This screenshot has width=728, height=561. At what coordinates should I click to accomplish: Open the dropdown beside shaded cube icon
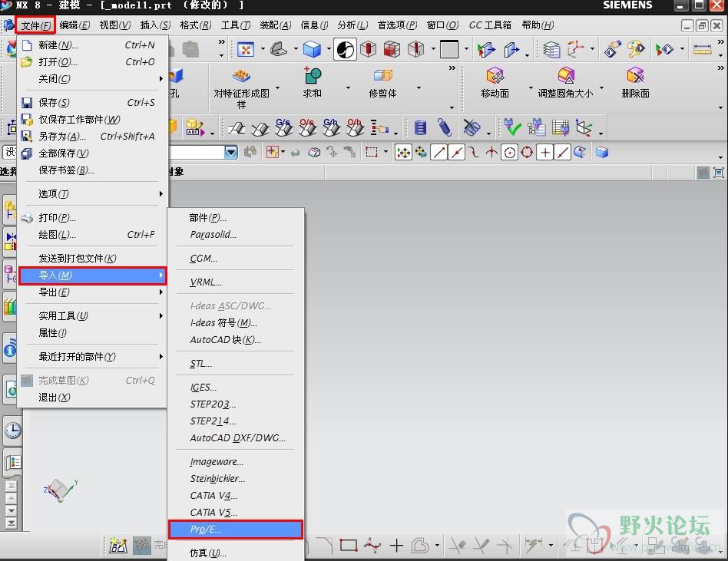(329, 48)
